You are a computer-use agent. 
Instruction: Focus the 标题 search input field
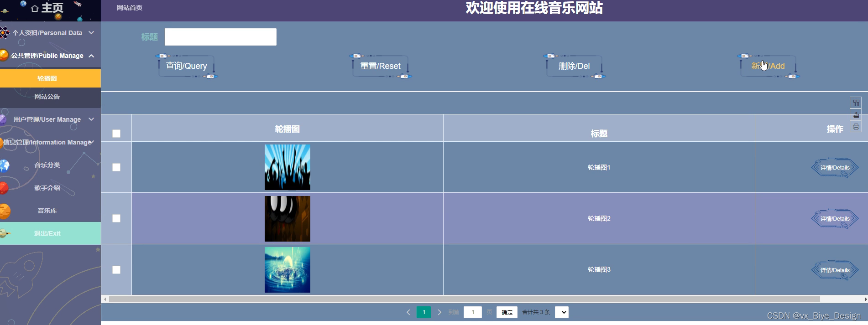(220, 37)
